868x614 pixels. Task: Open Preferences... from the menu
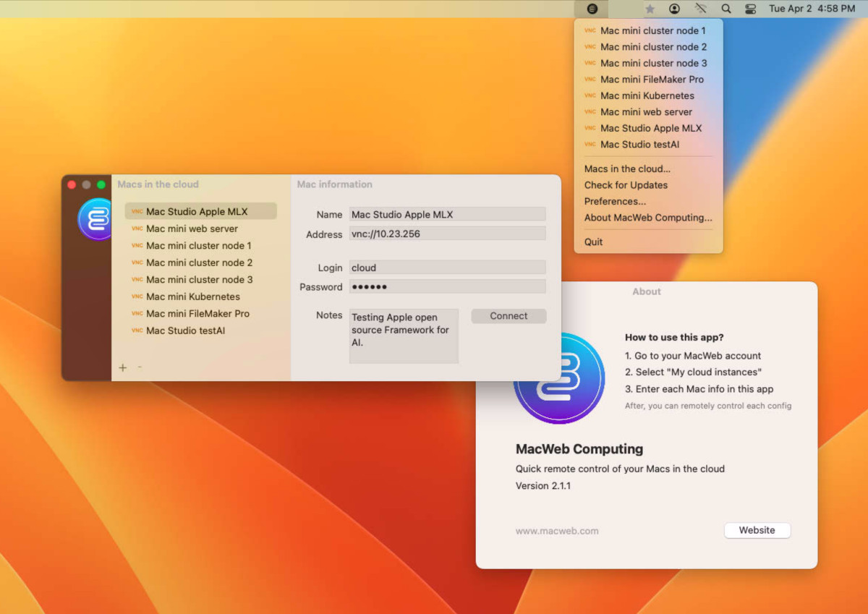click(x=648, y=201)
